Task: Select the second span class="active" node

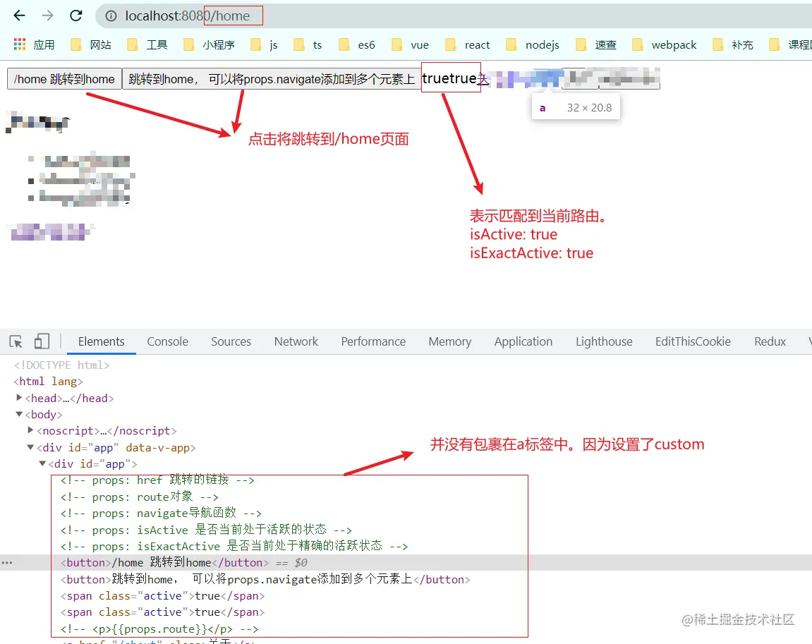Action: (162, 612)
